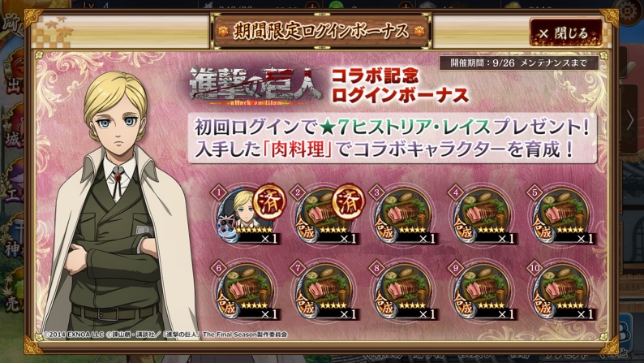Select the day 2 meat dish reward
The width and height of the screenshot is (644, 363).
[324, 216]
